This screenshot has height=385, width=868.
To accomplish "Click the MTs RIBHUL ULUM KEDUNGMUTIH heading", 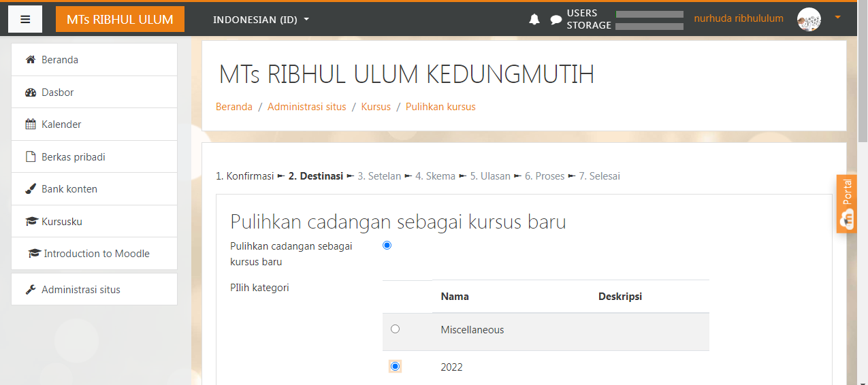I will coord(407,74).
